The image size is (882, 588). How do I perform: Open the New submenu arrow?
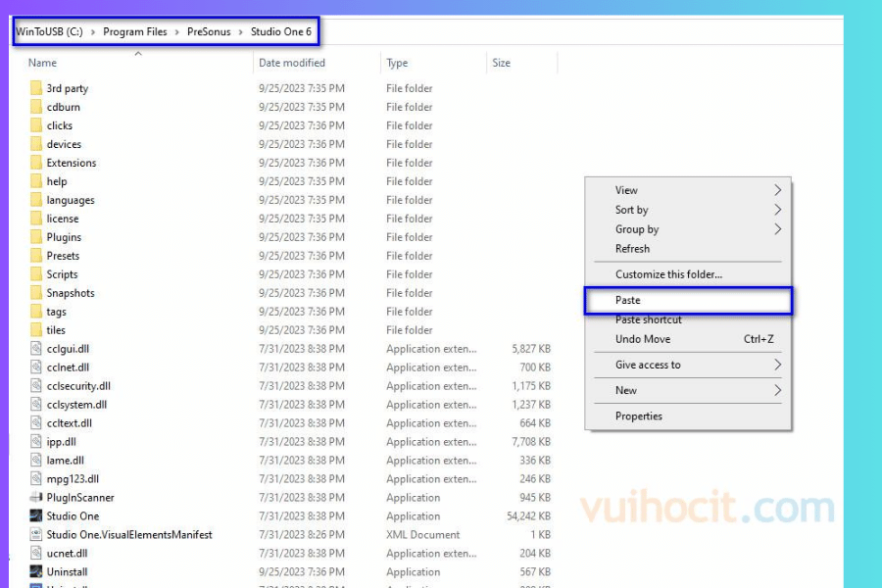(x=778, y=390)
